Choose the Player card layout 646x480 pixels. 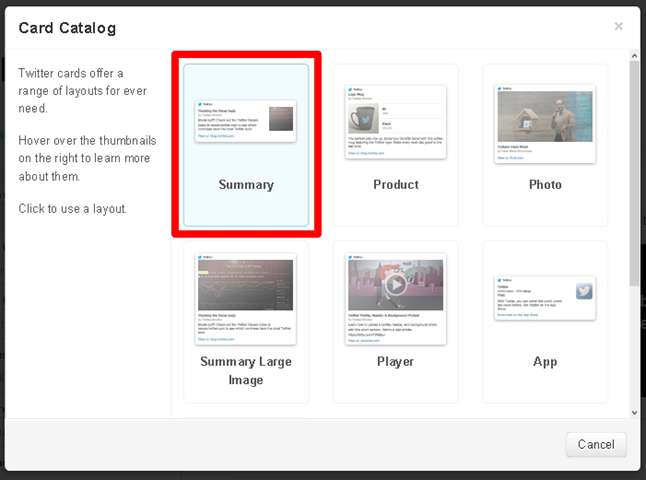pyautogui.click(x=396, y=322)
